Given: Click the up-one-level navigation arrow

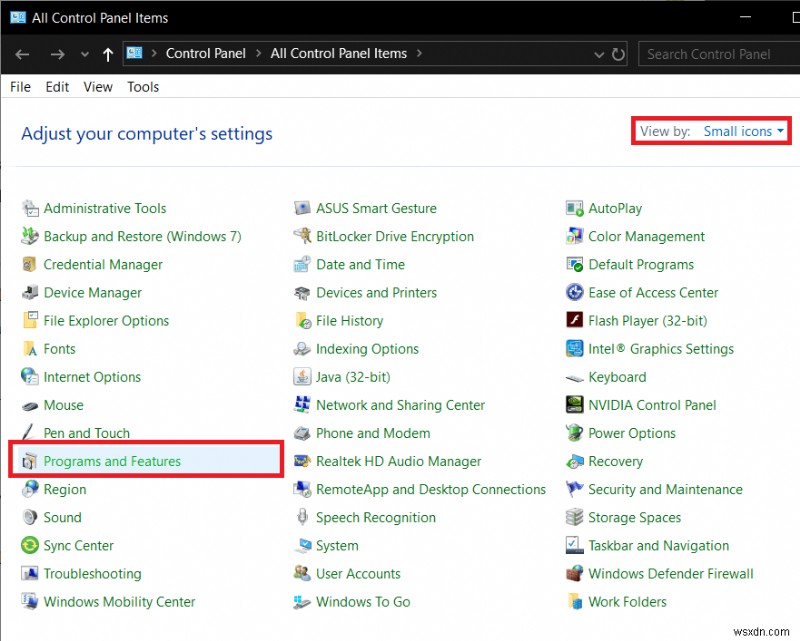Looking at the screenshot, I should 107,54.
